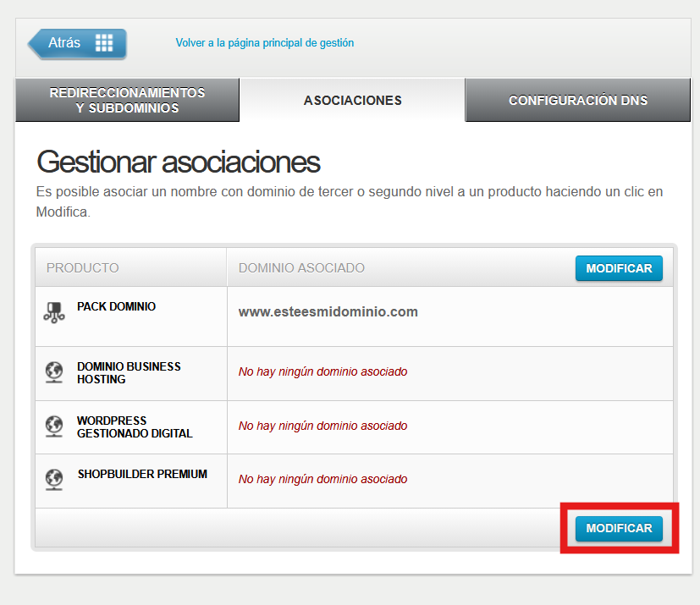Click the WordPress Gestionado Digital globe icon
The image size is (700, 605).
coord(53,426)
